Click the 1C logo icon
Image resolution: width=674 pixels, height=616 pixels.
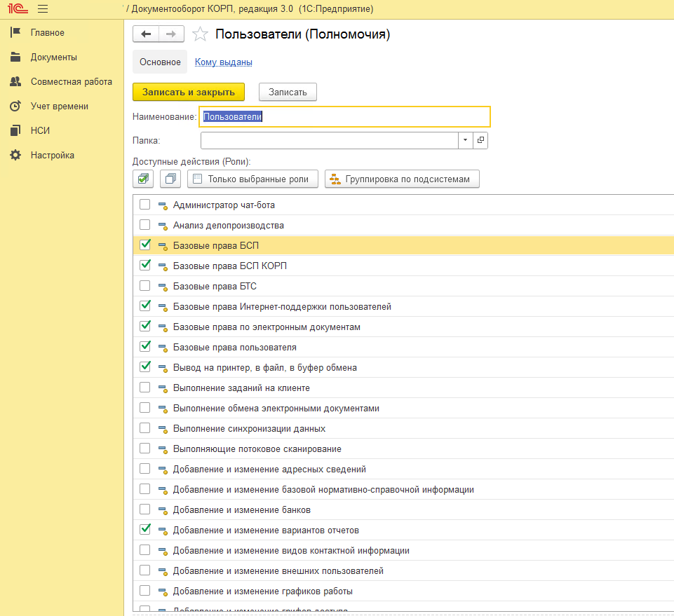18,8
